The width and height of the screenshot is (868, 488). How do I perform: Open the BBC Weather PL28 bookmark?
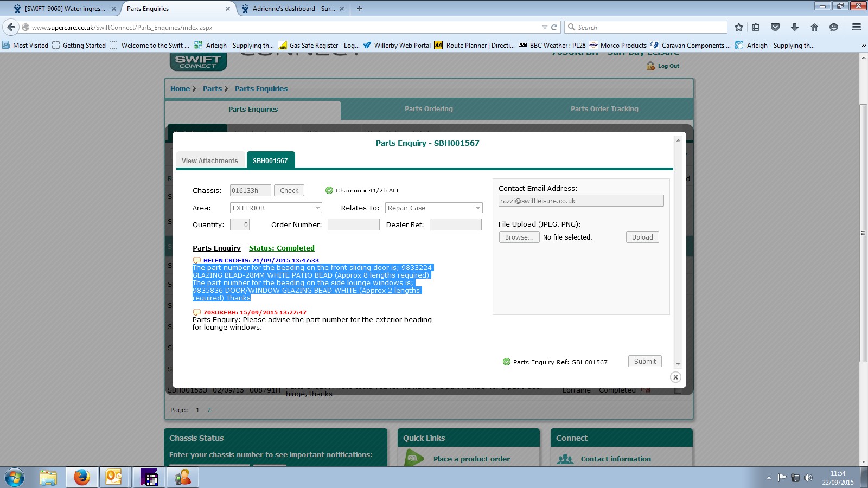[552, 46]
